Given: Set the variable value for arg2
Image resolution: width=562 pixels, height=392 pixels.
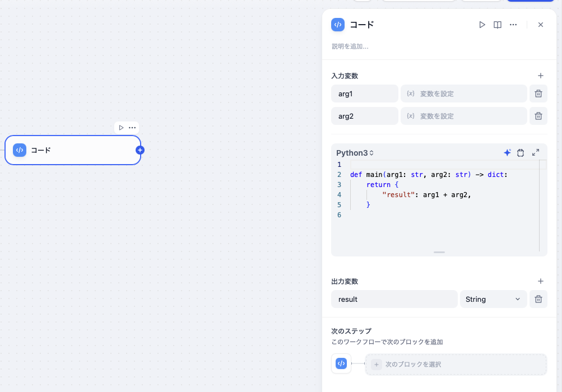Looking at the screenshot, I should coord(464,116).
